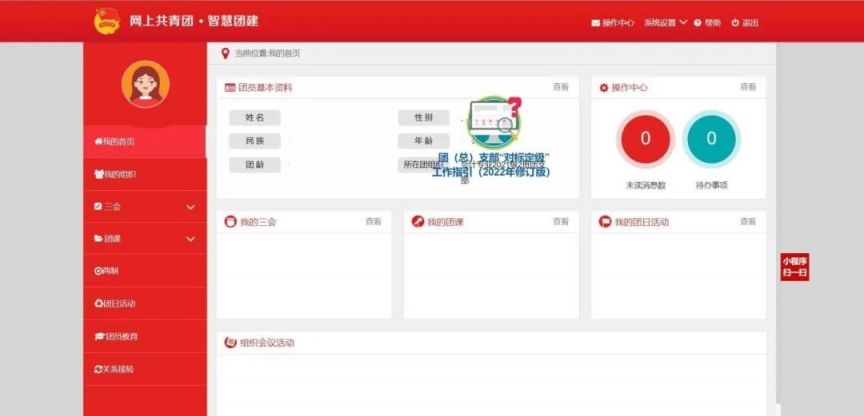The height and width of the screenshot is (416, 864).
Task: Click the question mark help icon
Action: tap(698, 23)
